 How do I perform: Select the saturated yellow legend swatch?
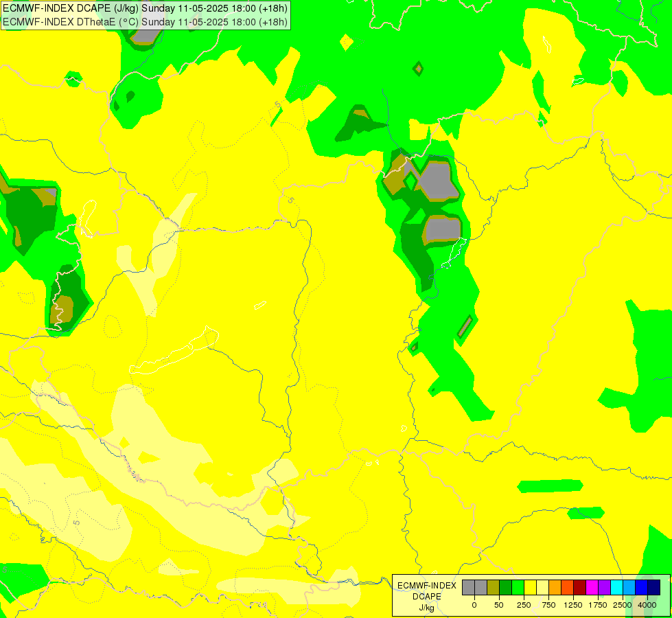coord(530,587)
